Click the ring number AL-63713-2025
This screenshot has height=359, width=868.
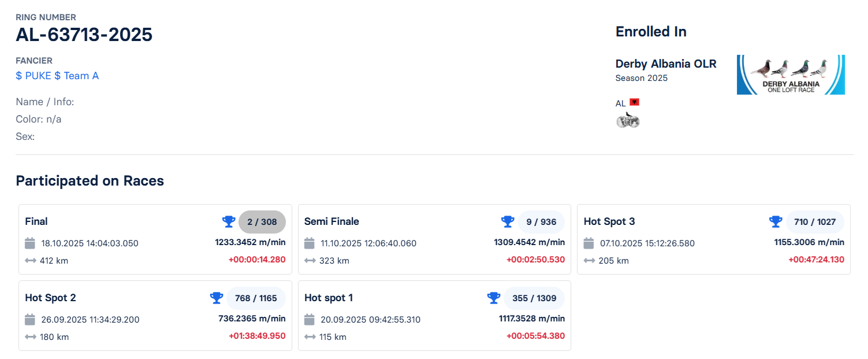pyautogui.click(x=84, y=35)
